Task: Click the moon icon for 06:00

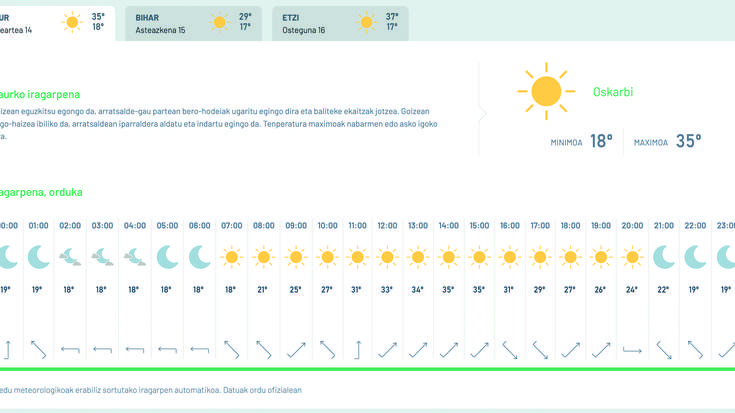Action: point(200,257)
